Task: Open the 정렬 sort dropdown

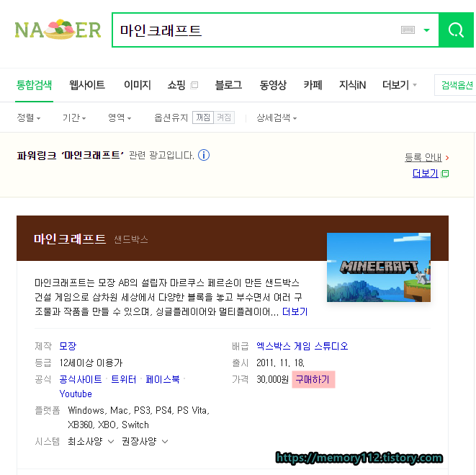Action: (x=29, y=117)
